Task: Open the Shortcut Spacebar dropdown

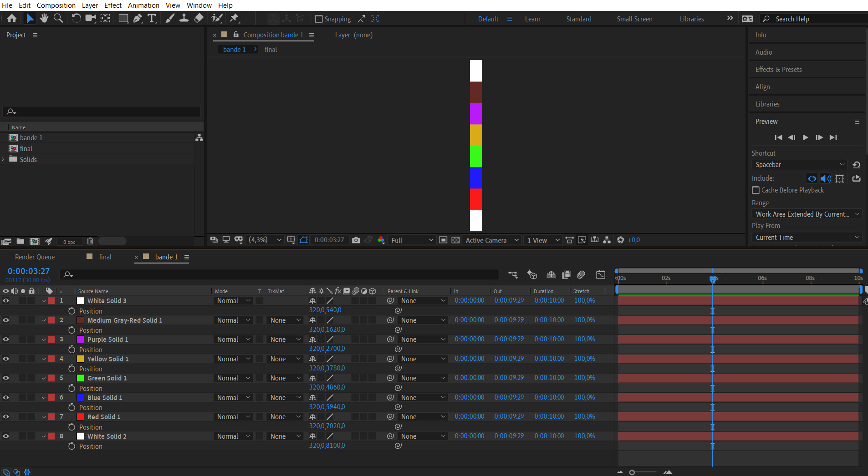Action: 799,165
